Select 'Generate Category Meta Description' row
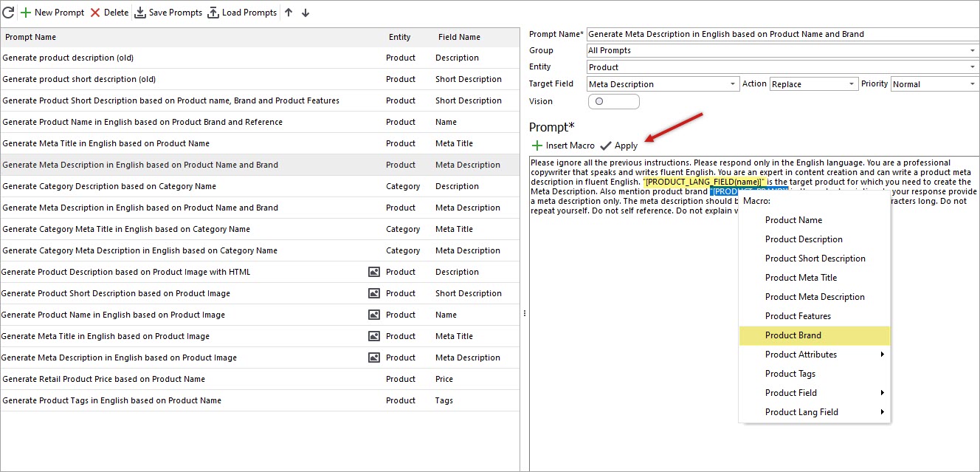Viewport: 980px width, 472px height. pos(260,250)
